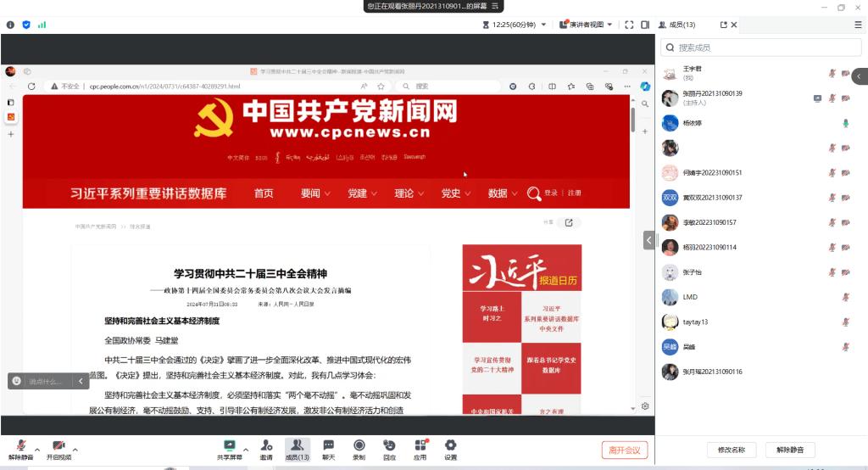Click the 搜索成员 search members field
The height and width of the screenshot is (470, 868).
(x=760, y=48)
